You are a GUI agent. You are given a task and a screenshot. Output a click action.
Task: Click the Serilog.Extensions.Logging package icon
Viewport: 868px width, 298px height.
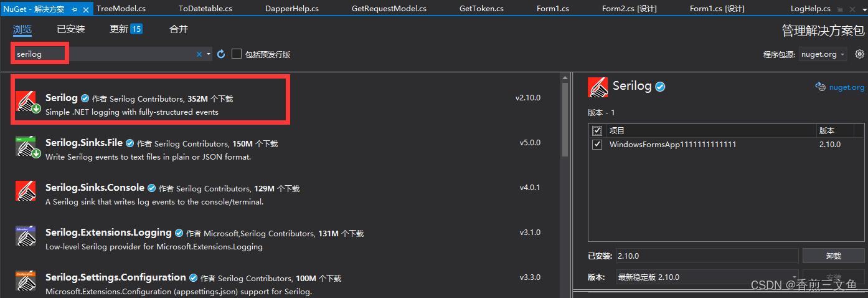point(26,236)
